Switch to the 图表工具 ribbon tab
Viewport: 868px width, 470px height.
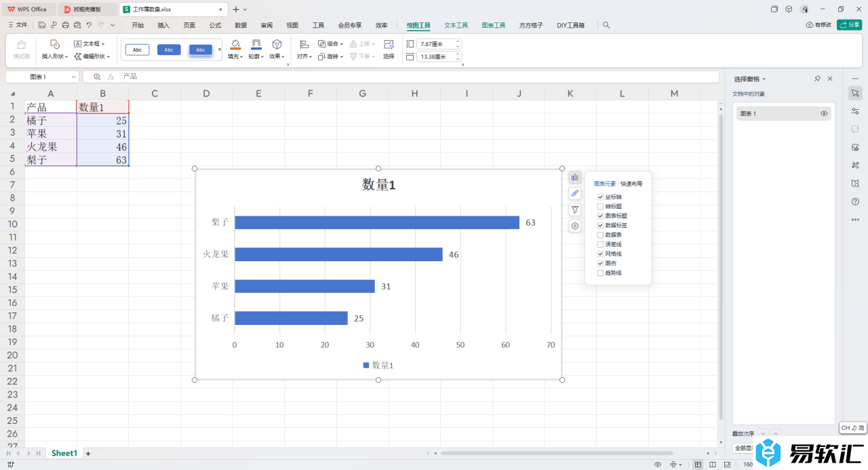(x=494, y=25)
